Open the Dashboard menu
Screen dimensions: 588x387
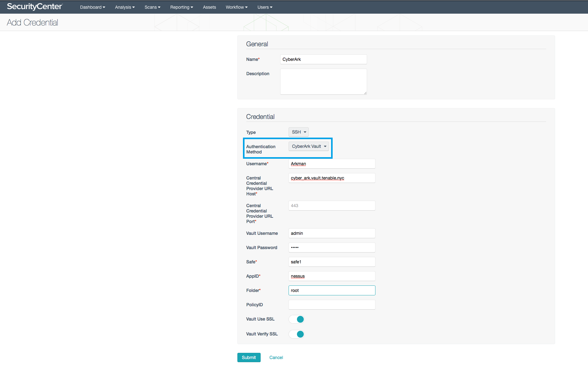[92, 7]
